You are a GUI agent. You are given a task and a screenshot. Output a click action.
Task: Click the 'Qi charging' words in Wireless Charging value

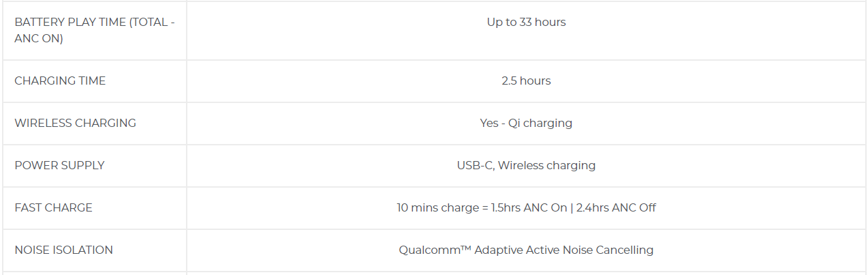540,123
